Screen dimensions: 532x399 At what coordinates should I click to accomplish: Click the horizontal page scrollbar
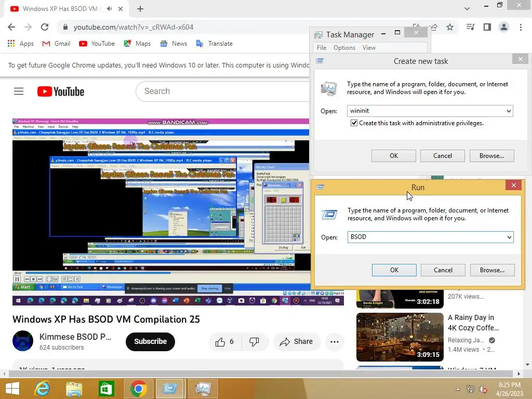(x=261, y=374)
